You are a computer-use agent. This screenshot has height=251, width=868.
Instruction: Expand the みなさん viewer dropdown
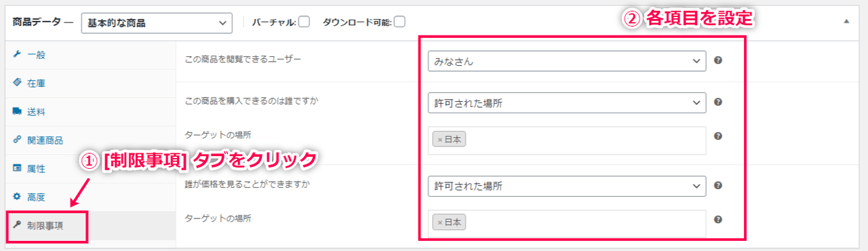567,61
